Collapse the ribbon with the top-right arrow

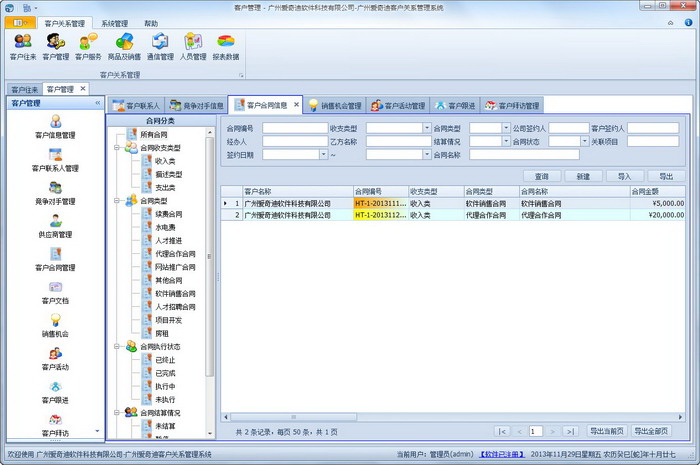(x=671, y=23)
